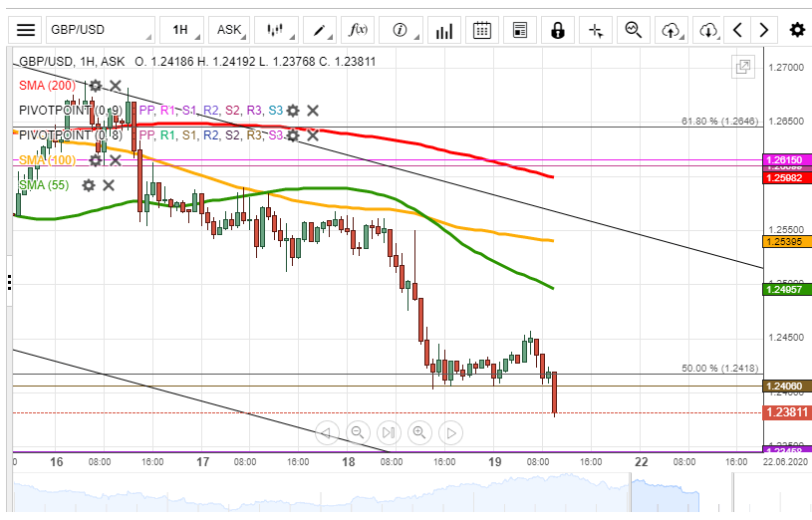The image size is (812, 520).
Task: Click the SMA (100) indicator label
Action: tap(47, 160)
